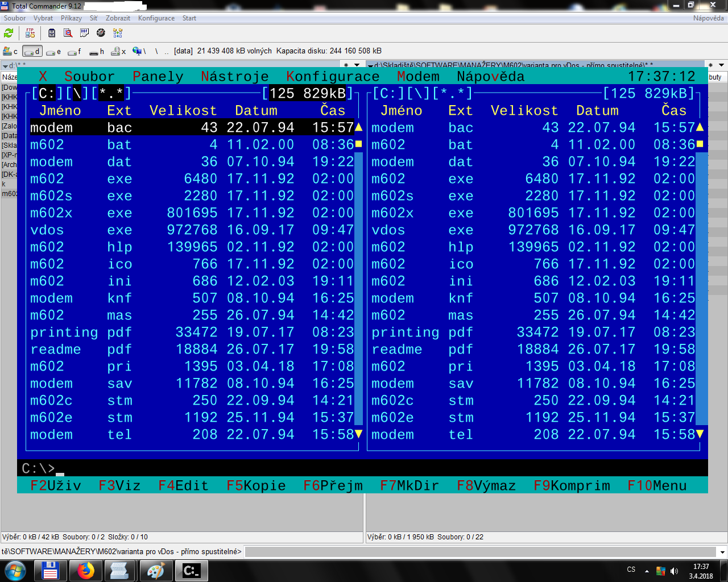Select modem tel in right M602 panel
Image resolution: width=728 pixels, height=582 pixels.
533,434
